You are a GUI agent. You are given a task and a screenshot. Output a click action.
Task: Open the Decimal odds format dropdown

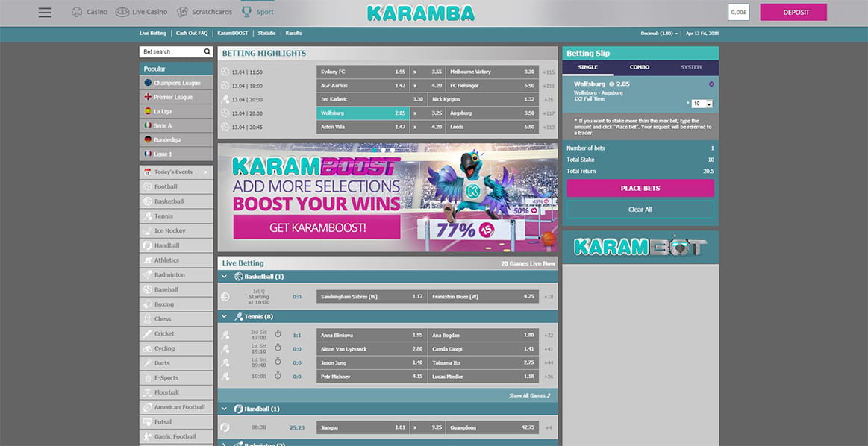click(x=659, y=34)
